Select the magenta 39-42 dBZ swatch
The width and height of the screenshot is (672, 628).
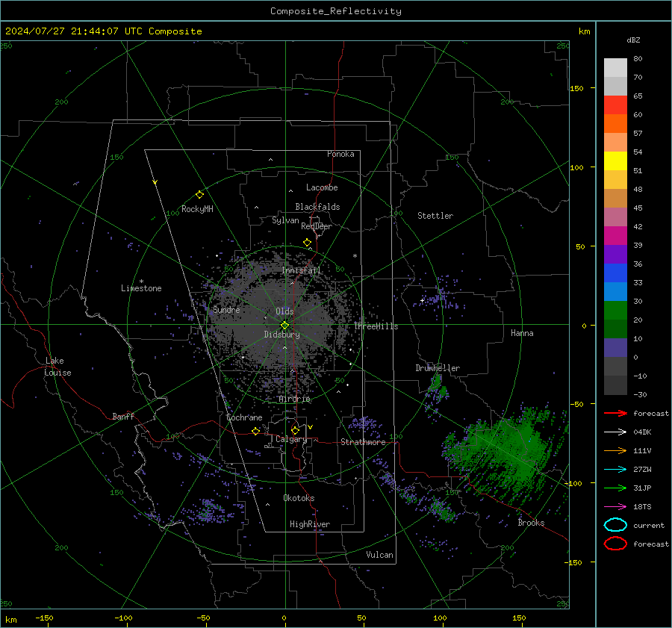tap(615, 235)
